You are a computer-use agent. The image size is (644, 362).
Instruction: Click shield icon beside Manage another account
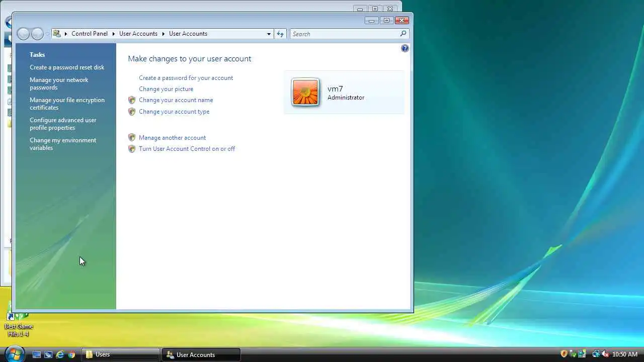[x=132, y=138]
